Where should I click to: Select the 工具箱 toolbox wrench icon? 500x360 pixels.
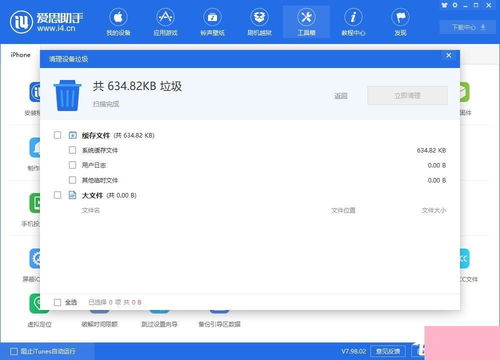[306, 17]
